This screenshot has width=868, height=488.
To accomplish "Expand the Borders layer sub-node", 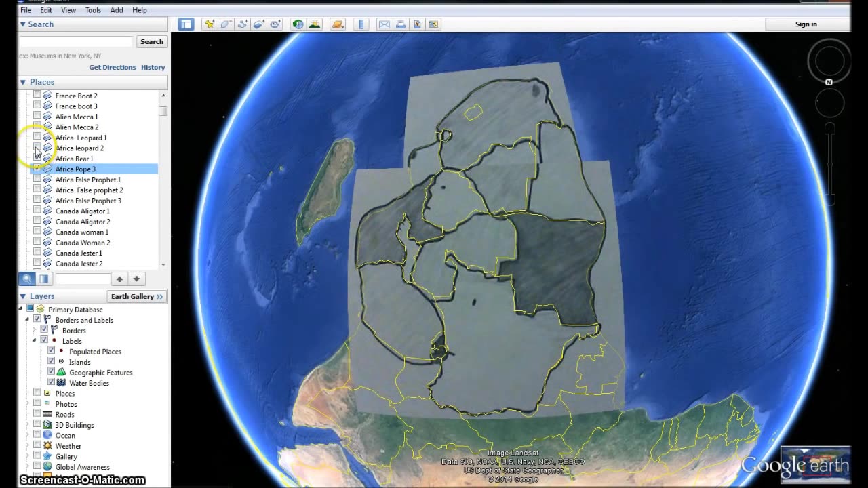I will tap(35, 330).
